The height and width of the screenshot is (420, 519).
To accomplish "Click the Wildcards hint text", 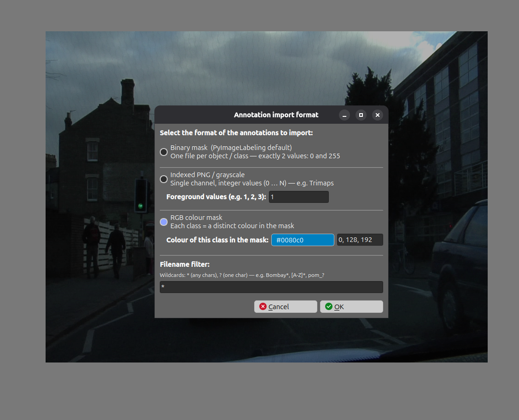I will [x=242, y=275].
